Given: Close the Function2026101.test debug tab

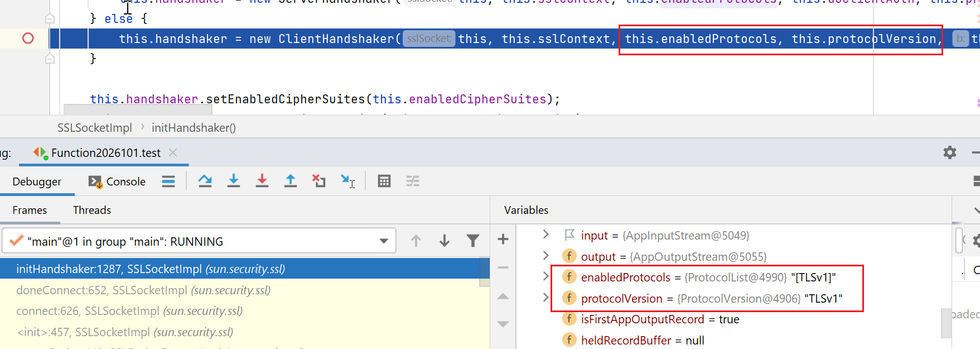Looking at the screenshot, I should pos(173,152).
